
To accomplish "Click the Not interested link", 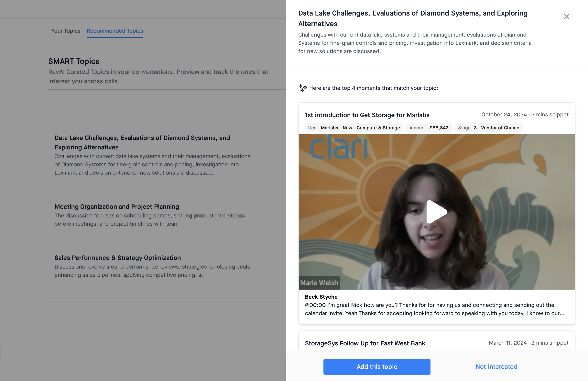I will pos(496,366).
